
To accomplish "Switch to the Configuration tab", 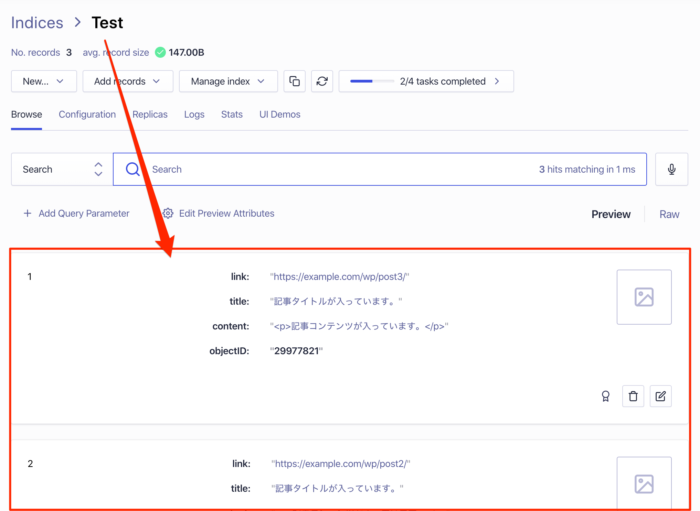I will [87, 114].
